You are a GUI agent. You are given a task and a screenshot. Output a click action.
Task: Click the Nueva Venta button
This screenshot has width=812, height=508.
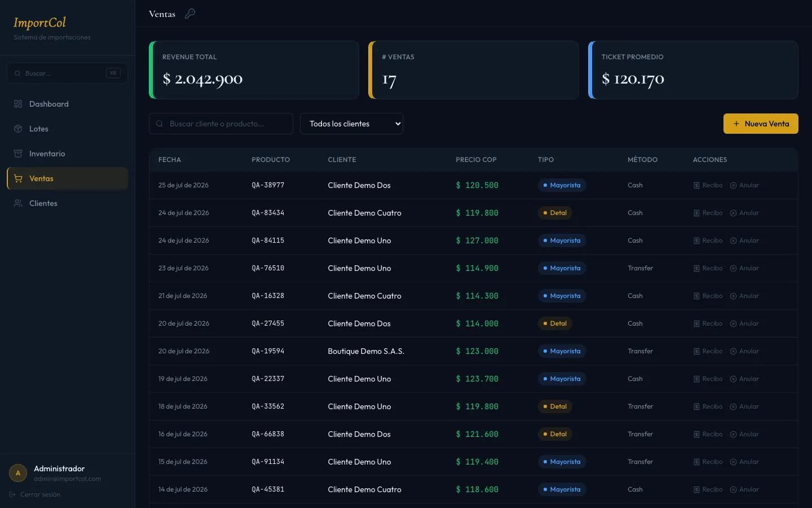click(x=761, y=124)
